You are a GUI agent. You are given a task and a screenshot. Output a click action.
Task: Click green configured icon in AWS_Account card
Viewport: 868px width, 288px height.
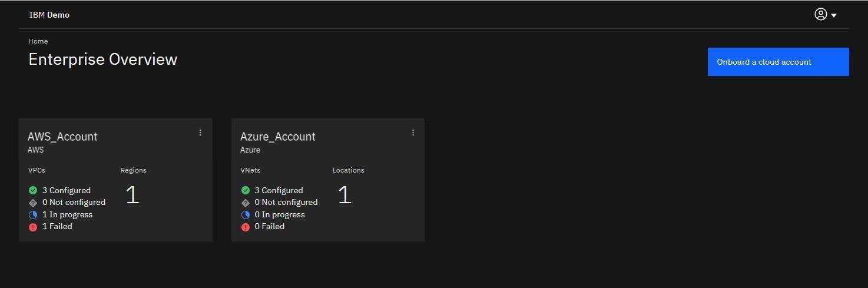(x=33, y=190)
